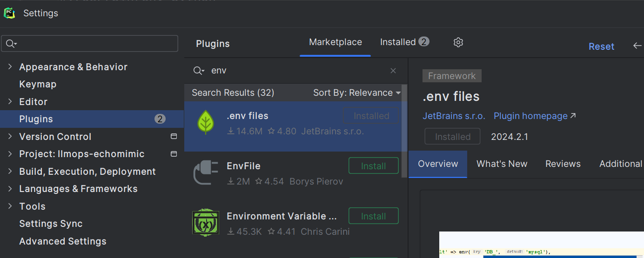Click the Search Results (32) label
This screenshot has height=258, width=644.
pyautogui.click(x=233, y=93)
